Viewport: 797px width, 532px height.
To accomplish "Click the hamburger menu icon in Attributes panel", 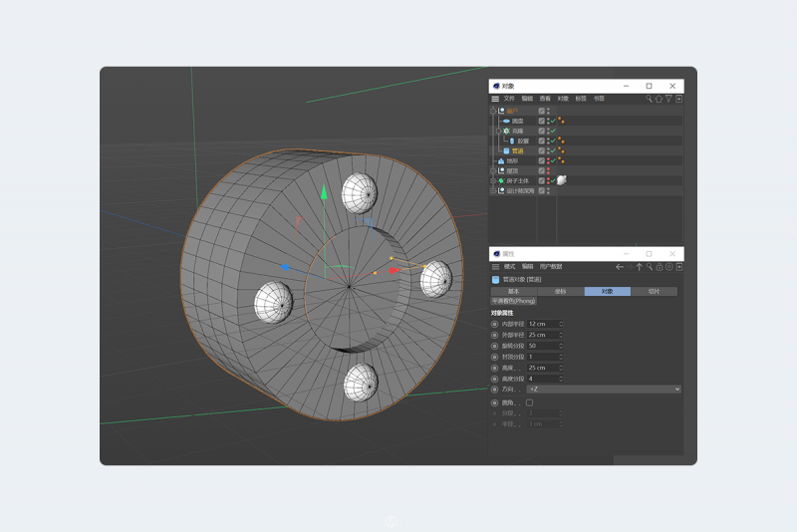I will (x=495, y=267).
